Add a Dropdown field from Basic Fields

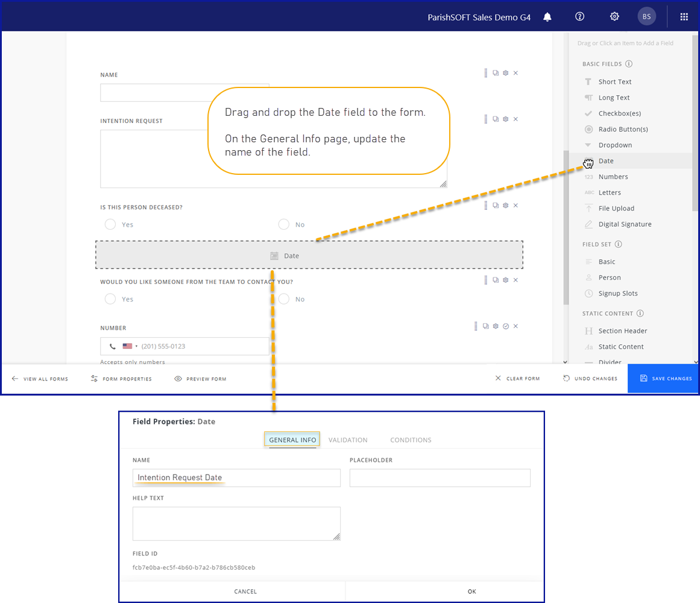click(615, 145)
